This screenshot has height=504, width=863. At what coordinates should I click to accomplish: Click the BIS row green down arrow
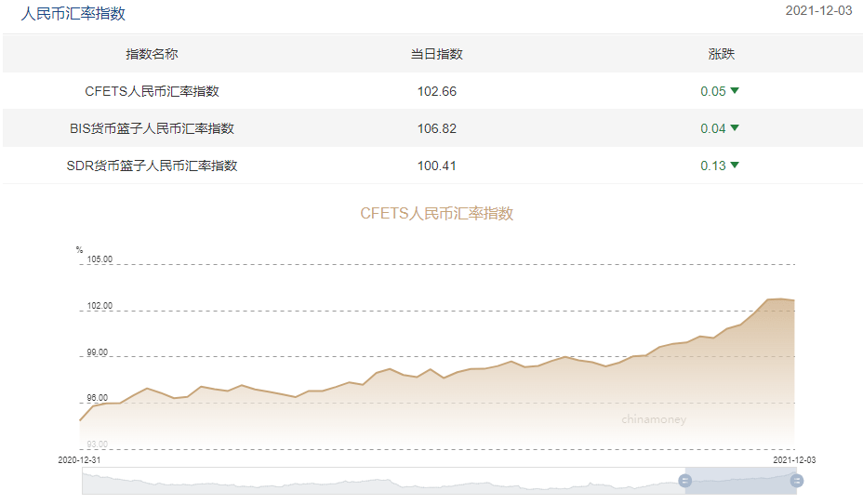pos(735,128)
